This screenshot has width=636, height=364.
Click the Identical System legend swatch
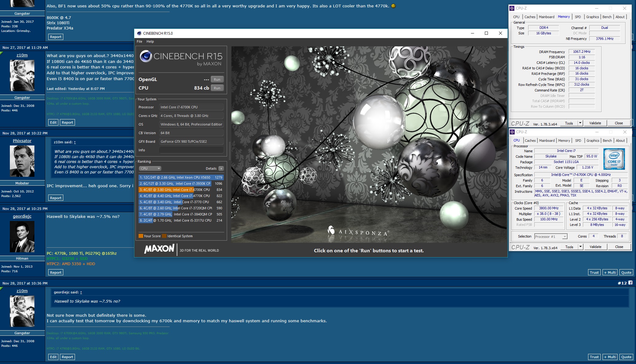point(164,236)
